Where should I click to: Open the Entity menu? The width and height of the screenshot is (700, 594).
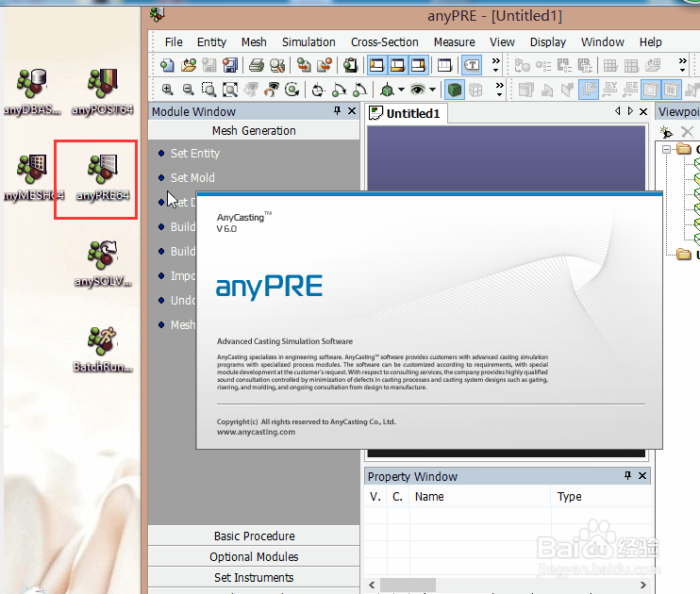point(211,41)
